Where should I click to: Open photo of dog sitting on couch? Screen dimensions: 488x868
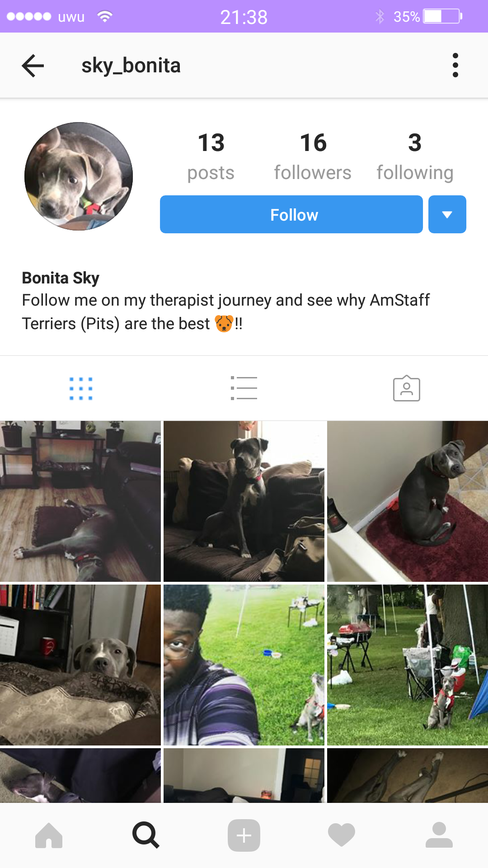[244, 501]
